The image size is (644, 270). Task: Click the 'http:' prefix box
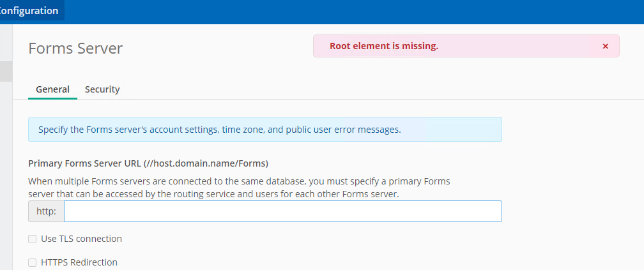tap(46, 211)
